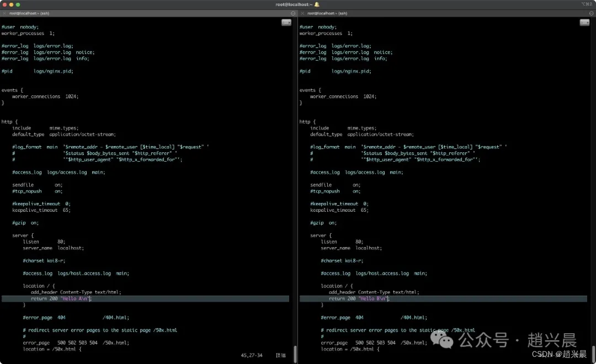Click the red close window button
The height and width of the screenshot is (364, 596).
pyautogui.click(x=4, y=4)
